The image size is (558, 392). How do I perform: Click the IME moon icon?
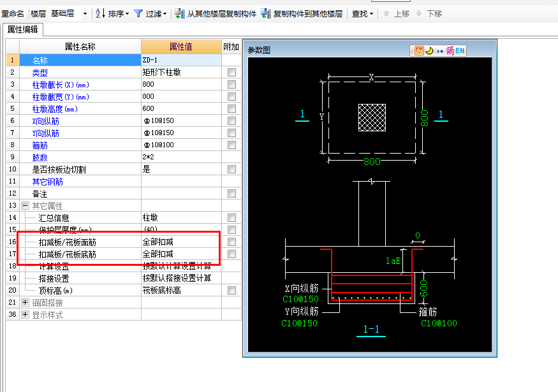[430, 51]
